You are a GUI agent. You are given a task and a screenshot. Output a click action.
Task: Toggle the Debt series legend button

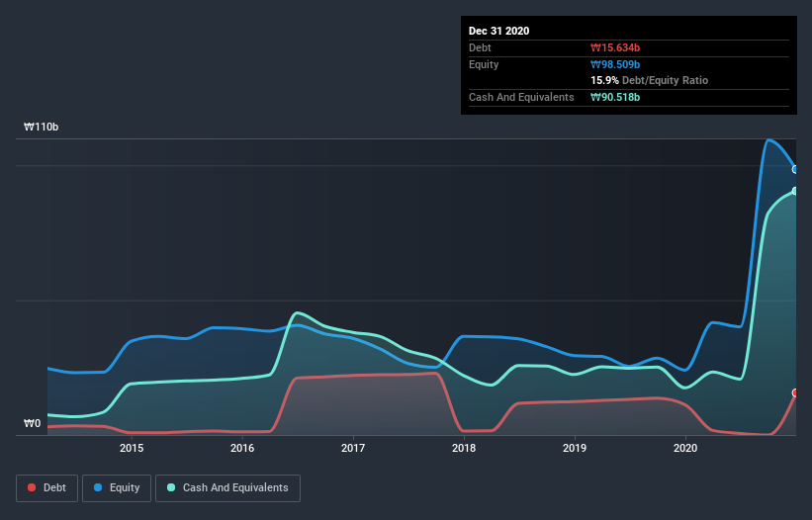point(46,488)
